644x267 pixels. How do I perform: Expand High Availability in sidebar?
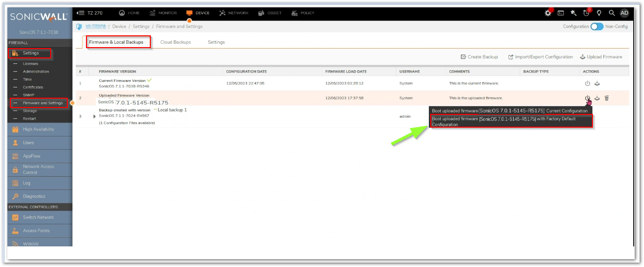point(39,130)
